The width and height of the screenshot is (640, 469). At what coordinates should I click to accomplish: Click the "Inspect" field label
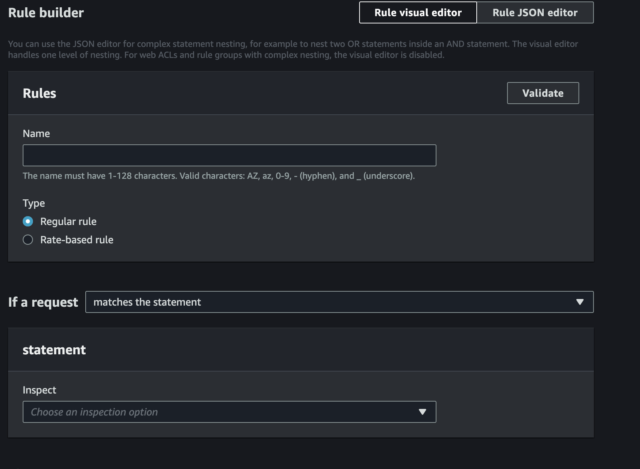pos(40,390)
